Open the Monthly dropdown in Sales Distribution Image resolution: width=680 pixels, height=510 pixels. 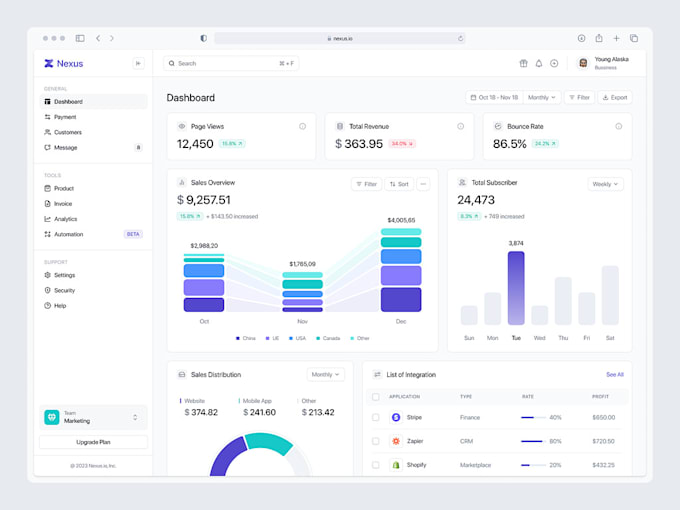click(x=325, y=374)
